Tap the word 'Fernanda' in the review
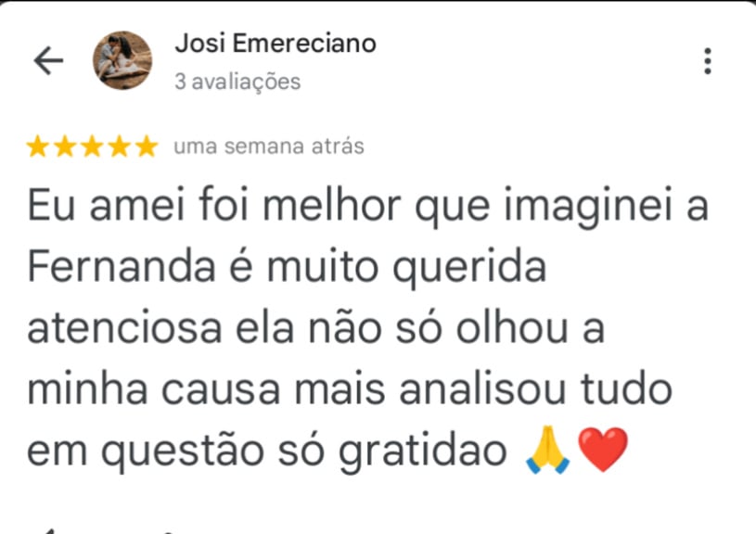The height and width of the screenshot is (534, 756). [121, 267]
